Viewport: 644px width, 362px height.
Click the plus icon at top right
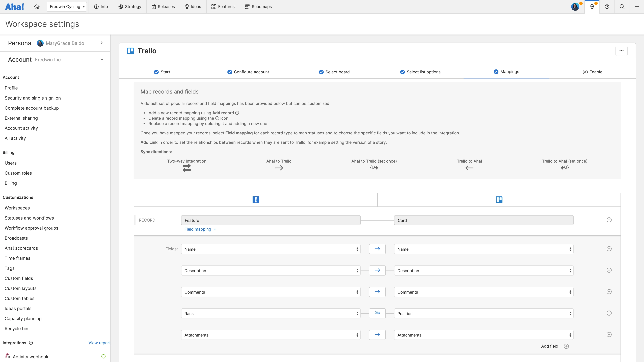[636, 7]
